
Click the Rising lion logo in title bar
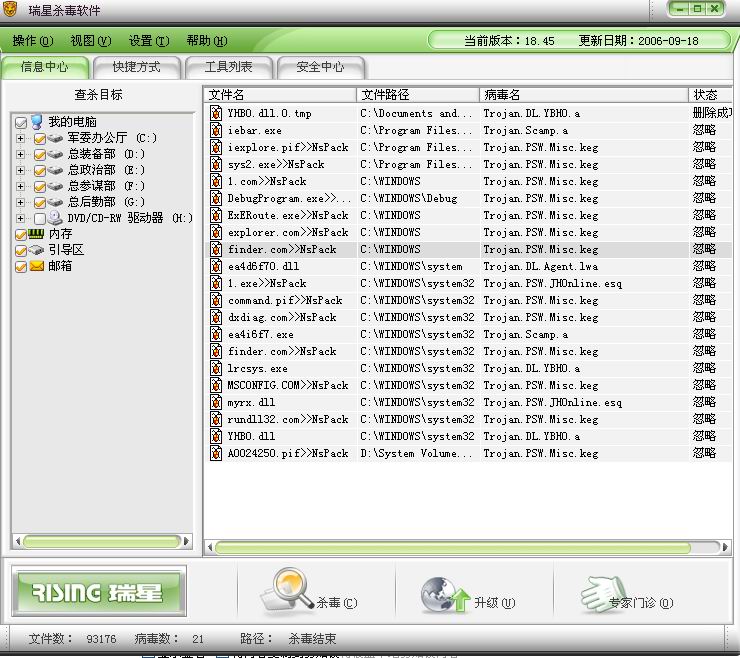pyautogui.click(x=9, y=8)
